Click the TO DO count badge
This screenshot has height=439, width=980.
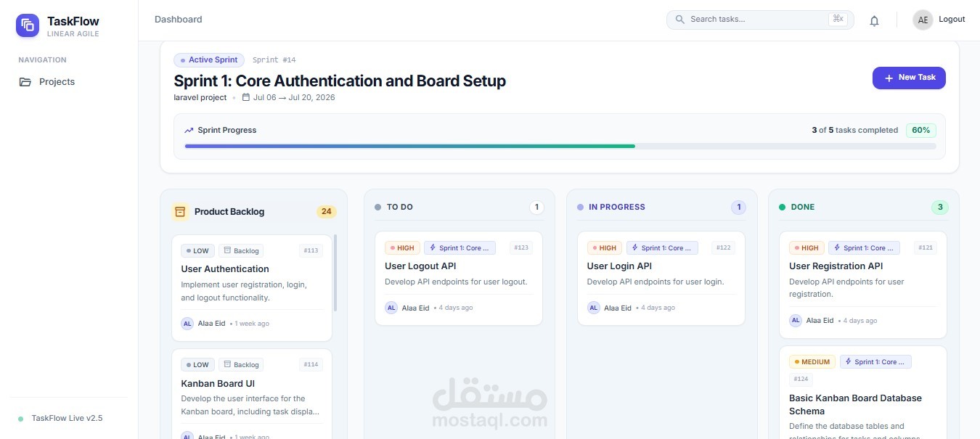[x=536, y=208]
